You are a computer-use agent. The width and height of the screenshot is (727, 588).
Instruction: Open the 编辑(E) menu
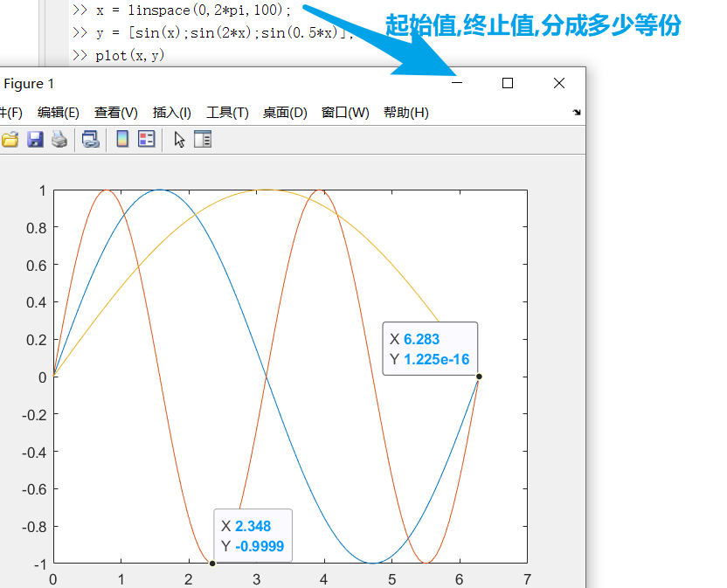[x=59, y=113]
